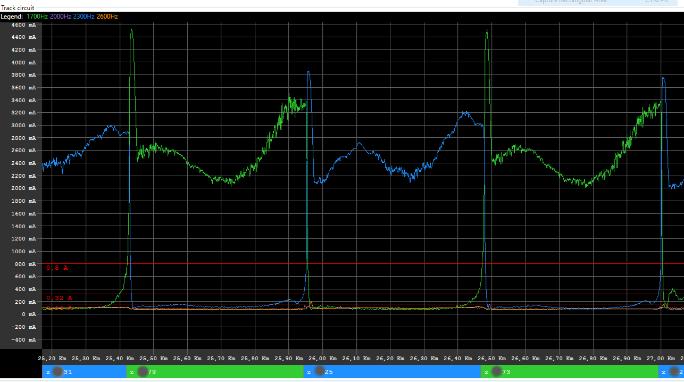Toggle the 2000Hz legend entry
The width and height of the screenshot is (684, 382).
click(60, 17)
